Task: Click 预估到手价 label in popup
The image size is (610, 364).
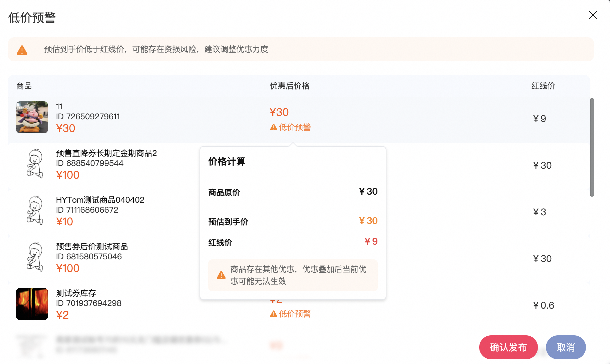Action: pyautogui.click(x=228, y=222)
